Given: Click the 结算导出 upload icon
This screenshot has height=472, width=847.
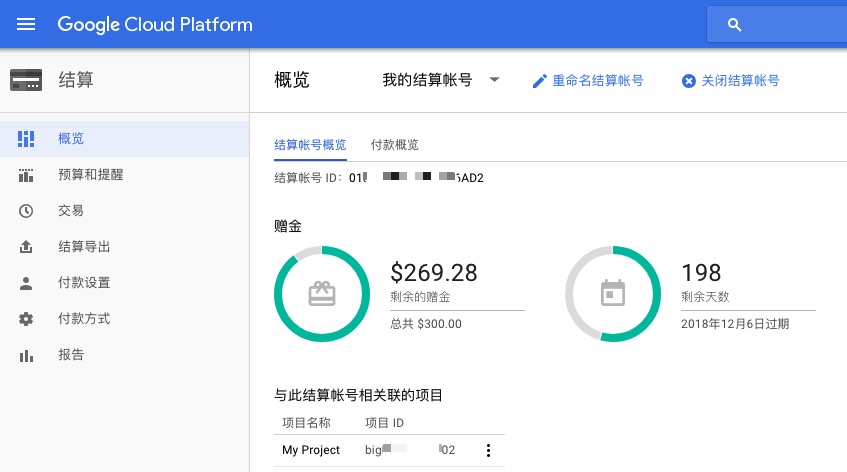Looking at the screenshot, I should [x=26, y=247].
